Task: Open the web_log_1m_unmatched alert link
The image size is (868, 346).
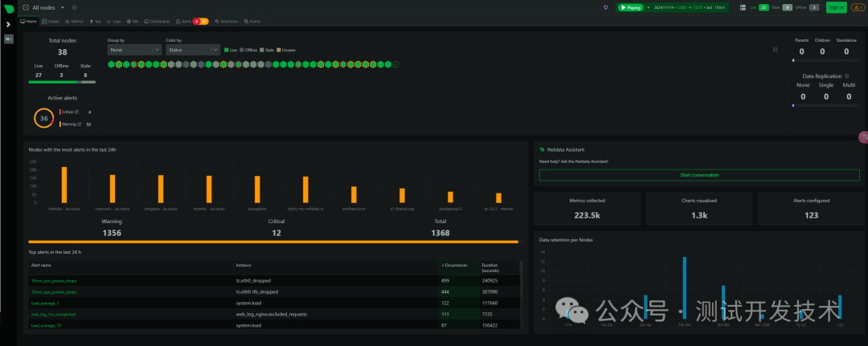Action: [53, 314]
